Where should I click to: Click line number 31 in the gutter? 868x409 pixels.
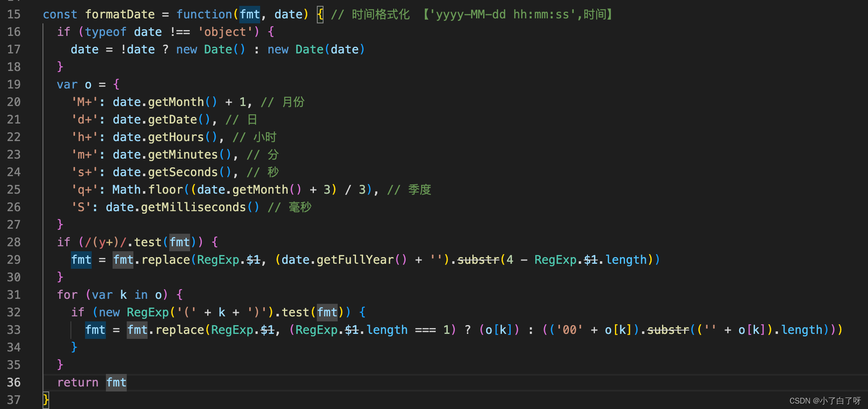[x=14, y=295]
